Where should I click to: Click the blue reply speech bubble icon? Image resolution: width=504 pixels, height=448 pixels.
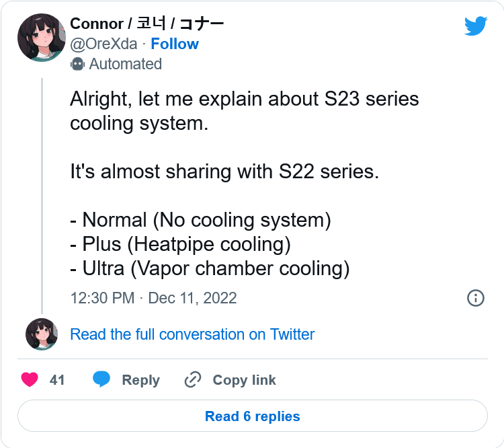point(101,379)
